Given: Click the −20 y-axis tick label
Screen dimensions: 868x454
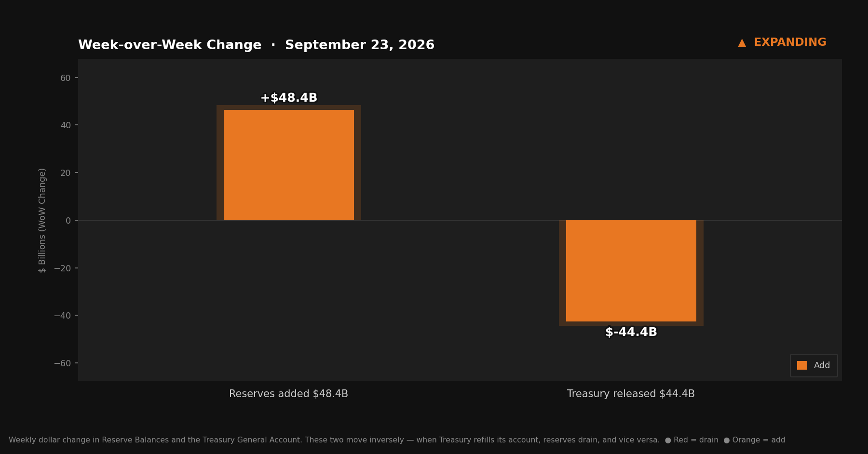Looking at the screenshot, I should click(62, 268).
